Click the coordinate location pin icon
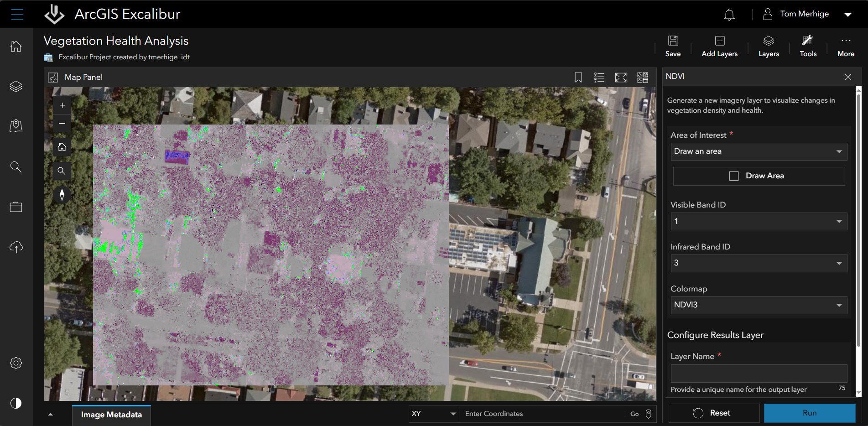This screenshot has width=868, height=426. coord(648,414)
